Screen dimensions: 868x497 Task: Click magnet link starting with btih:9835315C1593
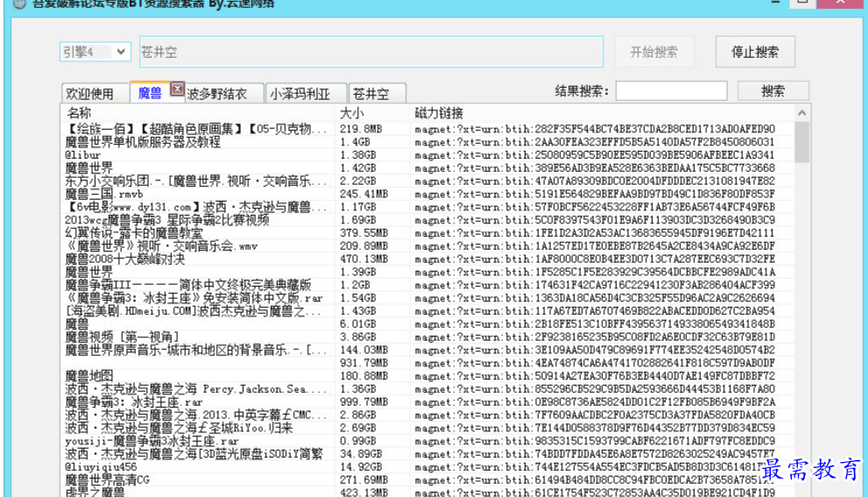[x=595, y=441]
